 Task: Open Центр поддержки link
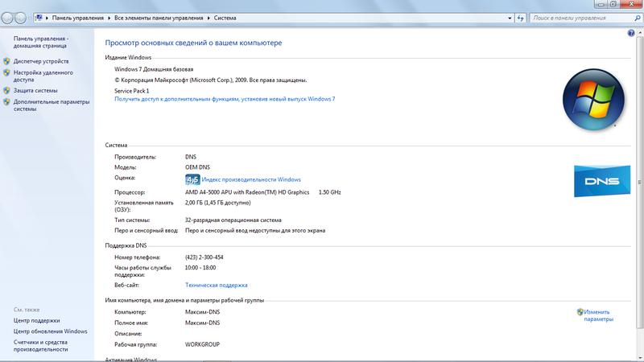point(36,320)
